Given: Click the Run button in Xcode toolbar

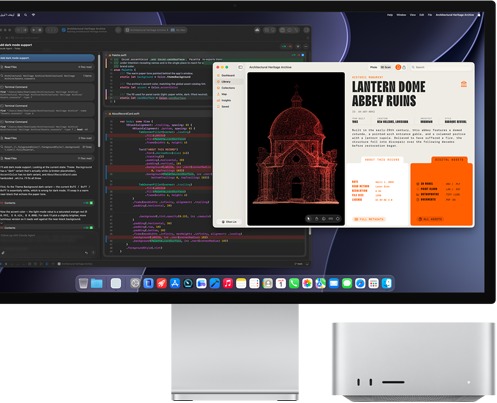Looking at the screenshot, I should [x=34, y=30].
